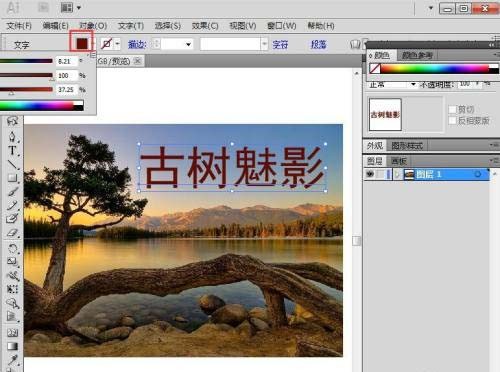Screen dimensions: 500x372
Task: Enable the 剪切 checkbox
Action: pyautogui.click(x=452, y=109)
